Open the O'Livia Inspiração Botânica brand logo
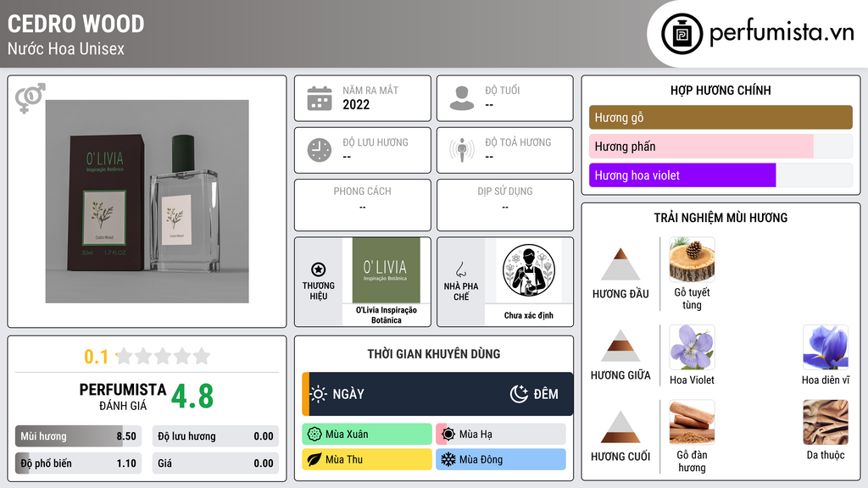 [387, 270]
